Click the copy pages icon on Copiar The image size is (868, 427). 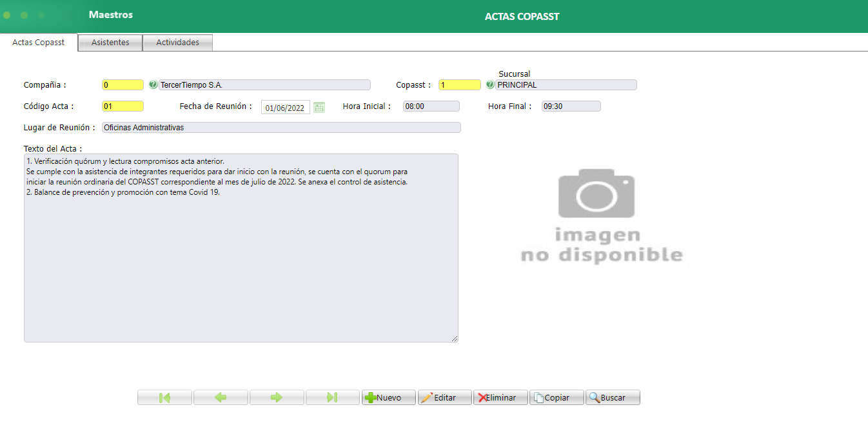[539, 397]
